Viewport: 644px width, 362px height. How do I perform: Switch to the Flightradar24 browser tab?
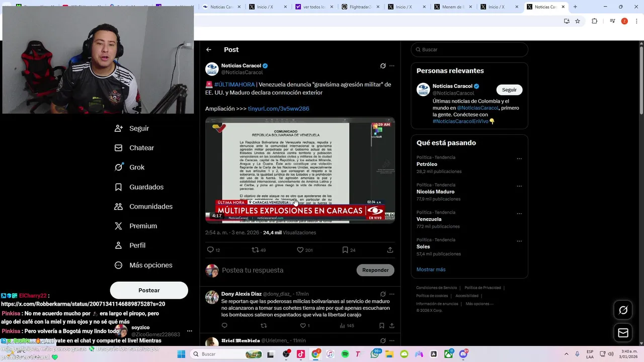(360, 7)
